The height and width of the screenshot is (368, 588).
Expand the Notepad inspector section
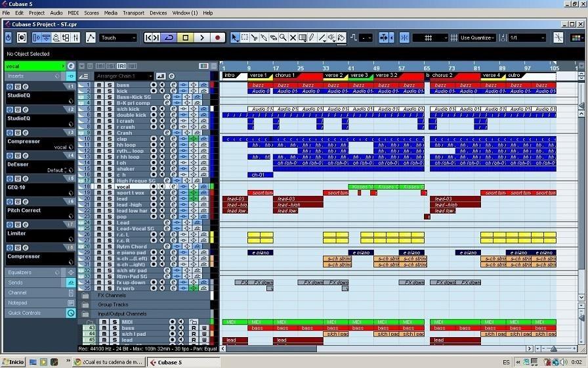40,303
